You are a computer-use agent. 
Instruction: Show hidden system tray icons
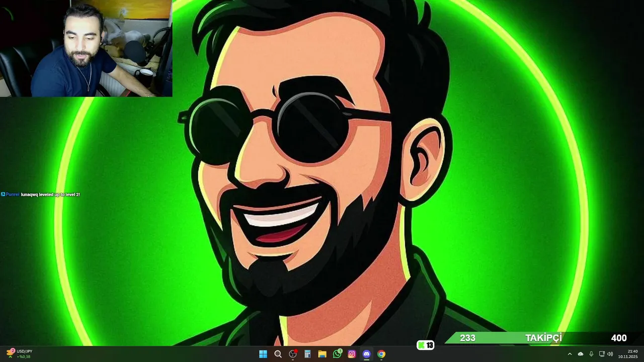[570, 354]
